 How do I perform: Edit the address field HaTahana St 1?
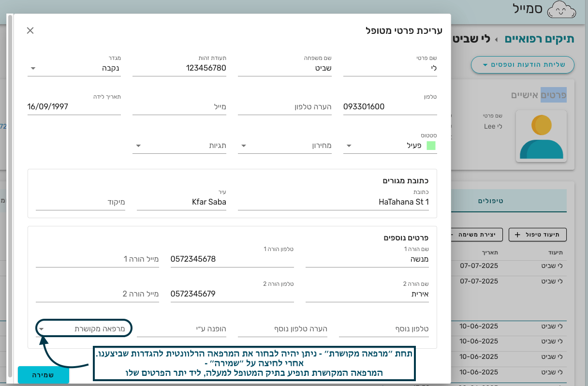[x=334, y=202]
